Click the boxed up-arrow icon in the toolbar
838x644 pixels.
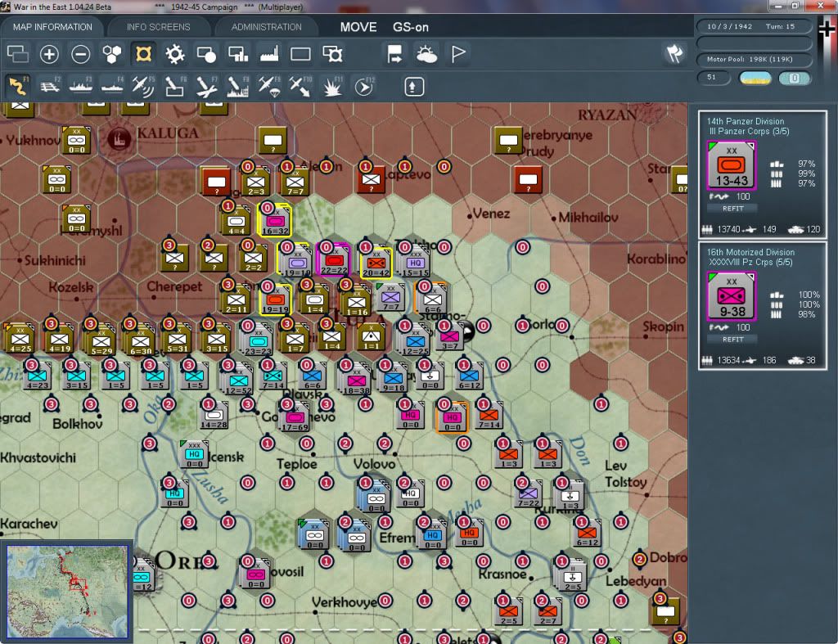coord(413,87)
